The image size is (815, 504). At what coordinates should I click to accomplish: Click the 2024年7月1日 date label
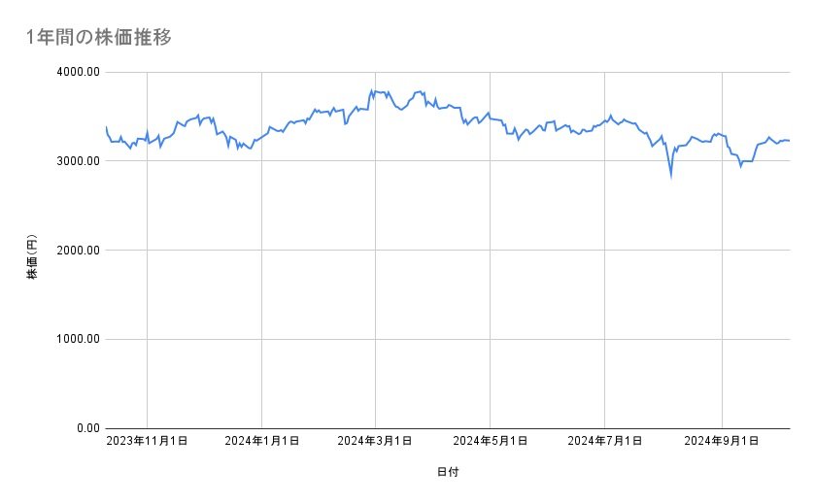pos(604,442)
